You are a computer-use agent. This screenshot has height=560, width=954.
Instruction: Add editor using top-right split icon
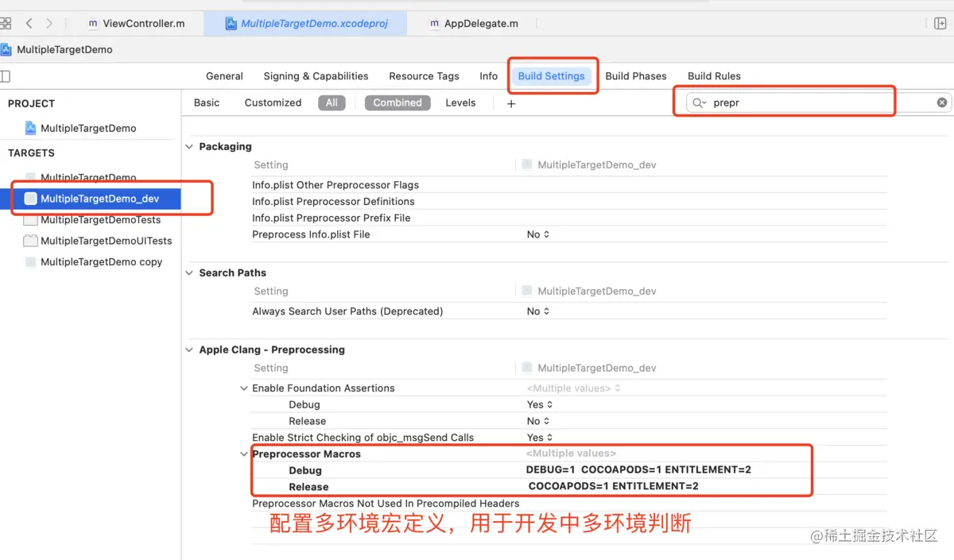(x=940, y=24)
